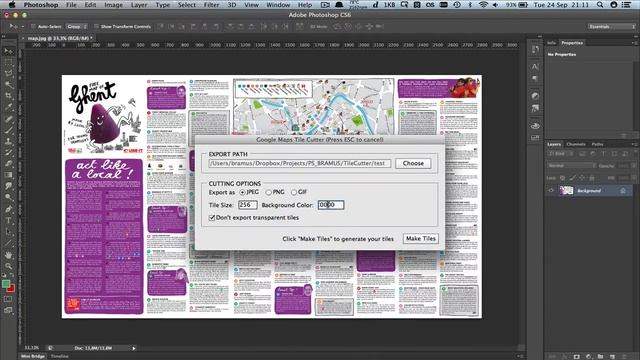Screen dimensions: 640x360
Task: Open the File menu
Action: tap(71, 5)
